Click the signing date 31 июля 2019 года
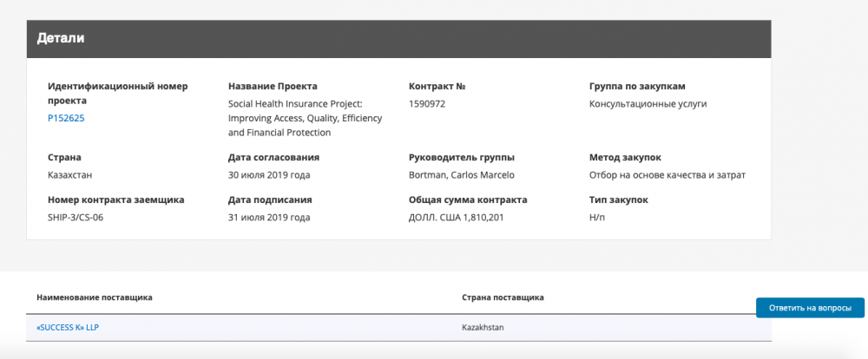Screen dimensions: 868x359 [x=269, y=217]
